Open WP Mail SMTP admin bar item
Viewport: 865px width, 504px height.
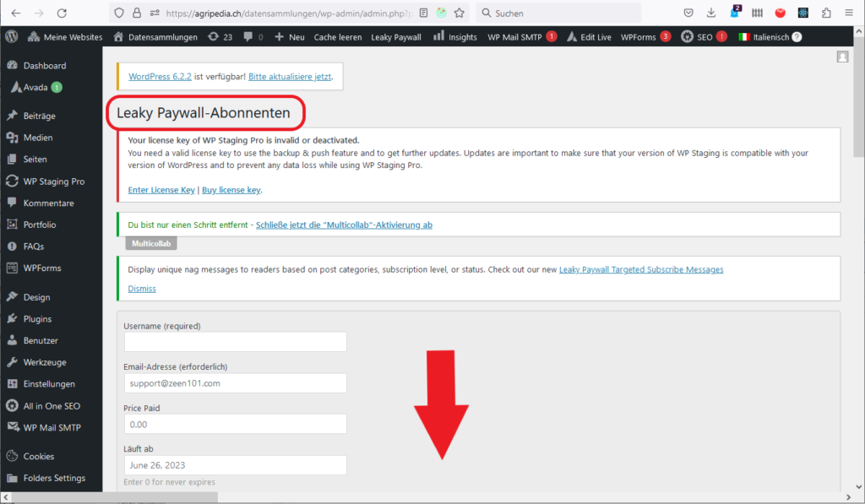pos(521,37)
